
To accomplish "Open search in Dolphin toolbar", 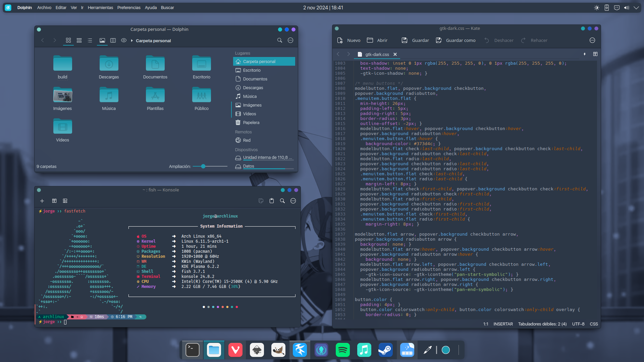I will pos(279,40).
